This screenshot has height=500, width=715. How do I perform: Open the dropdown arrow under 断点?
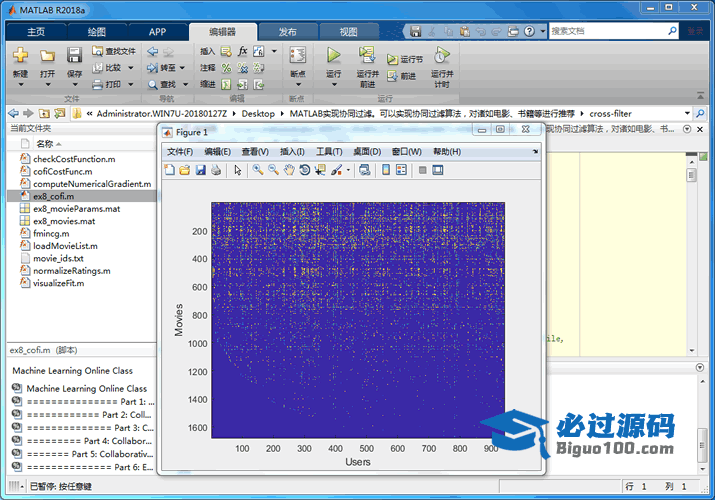[x=298, y=85]
